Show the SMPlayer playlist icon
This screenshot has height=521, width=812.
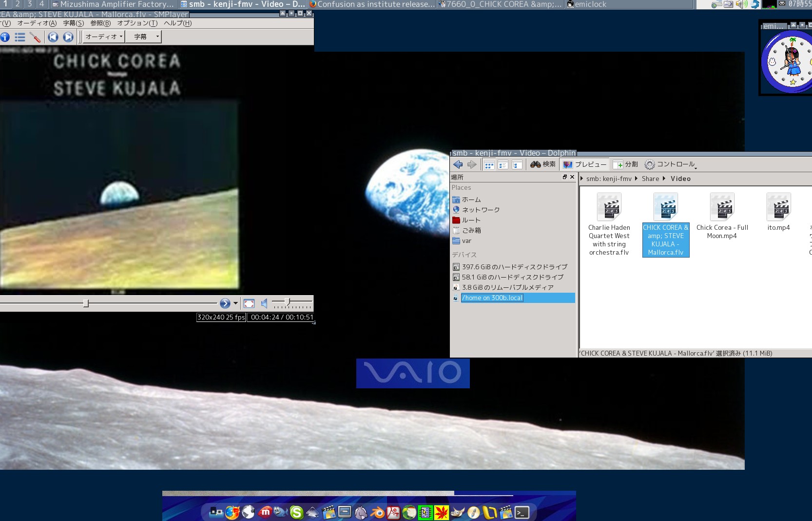(x=20, y=37)
